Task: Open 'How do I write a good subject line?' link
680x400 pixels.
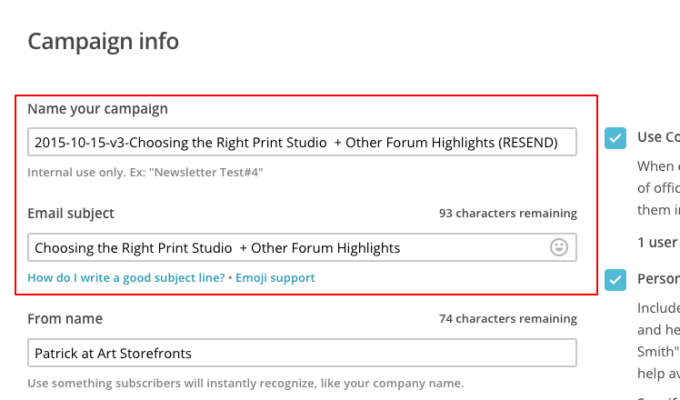Action: click(126, 278)
